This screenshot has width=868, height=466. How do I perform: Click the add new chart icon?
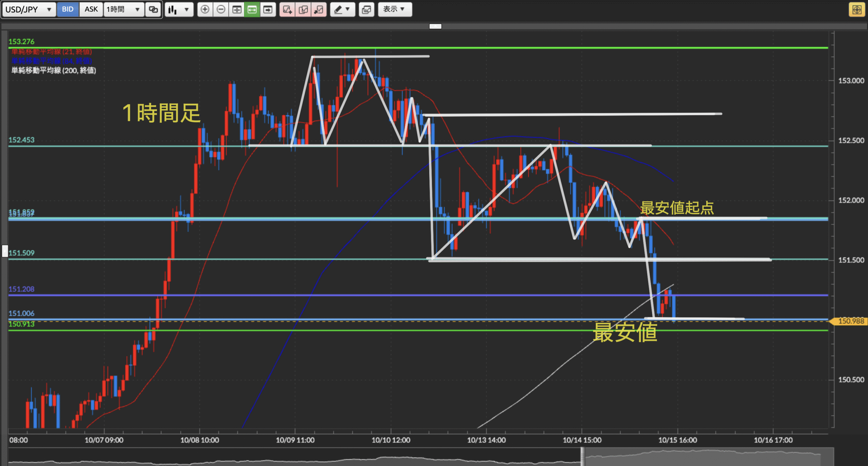[287, 9]
